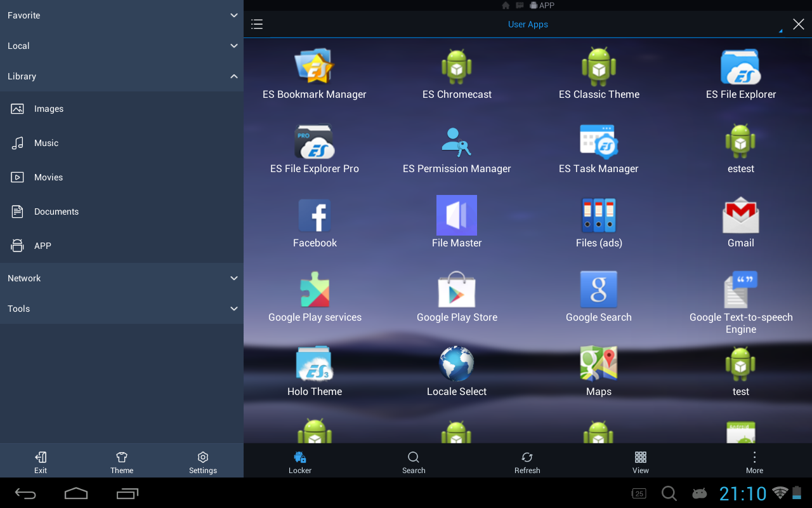Select the ES Bookmark Manager icon
The width and height of the screenshot is (812, 508).
[x=315, y=67]
